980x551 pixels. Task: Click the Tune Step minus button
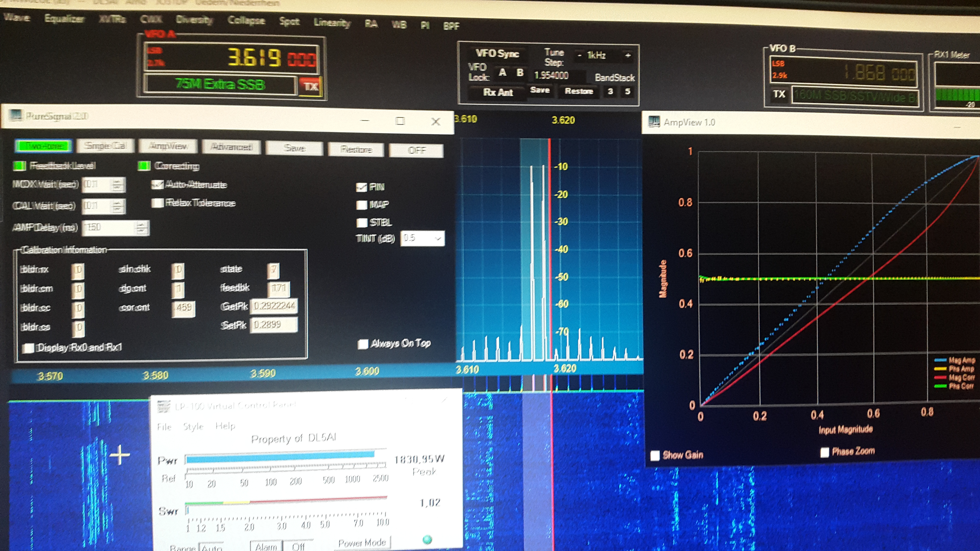point(579,55)
